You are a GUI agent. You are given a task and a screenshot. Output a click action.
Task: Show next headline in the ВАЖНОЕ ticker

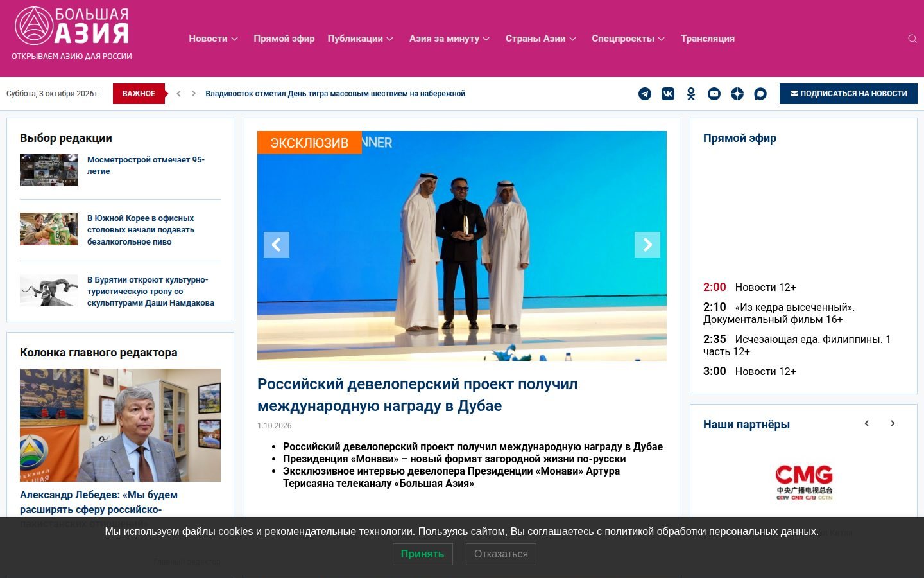click(194, 94)
